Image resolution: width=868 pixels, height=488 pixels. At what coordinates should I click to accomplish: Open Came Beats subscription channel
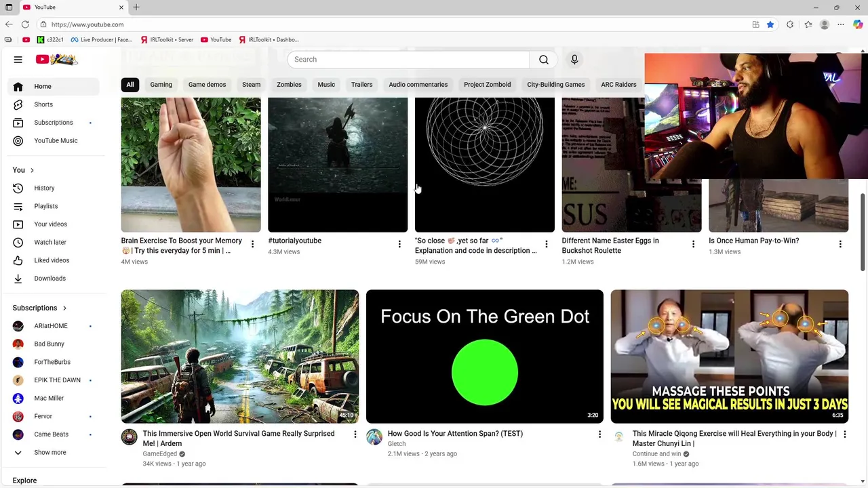point(54,434)
